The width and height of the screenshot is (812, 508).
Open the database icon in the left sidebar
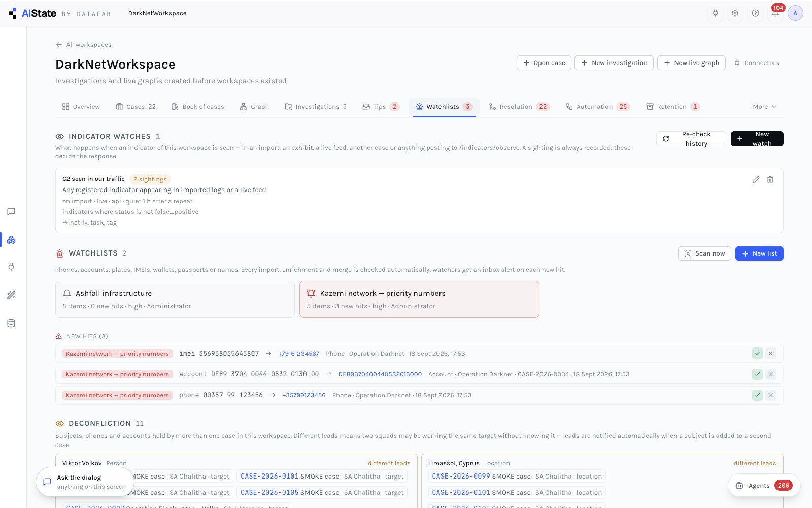[11, 323]
